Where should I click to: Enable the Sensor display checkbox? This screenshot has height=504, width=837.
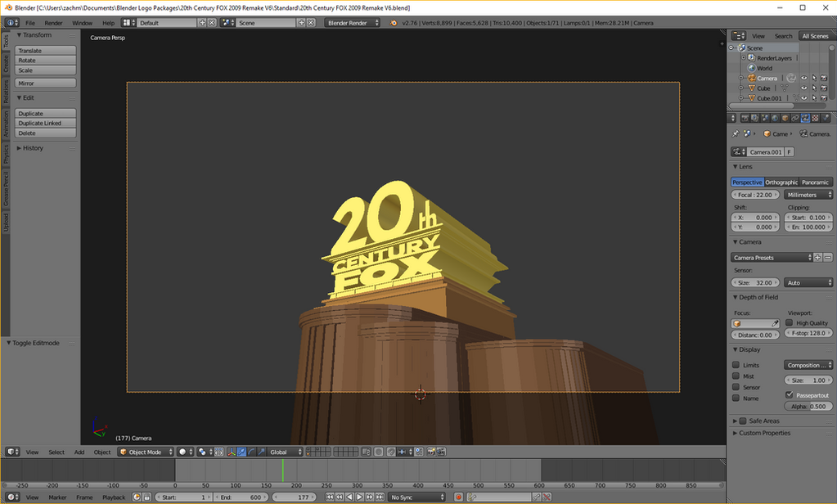[736, 387]
